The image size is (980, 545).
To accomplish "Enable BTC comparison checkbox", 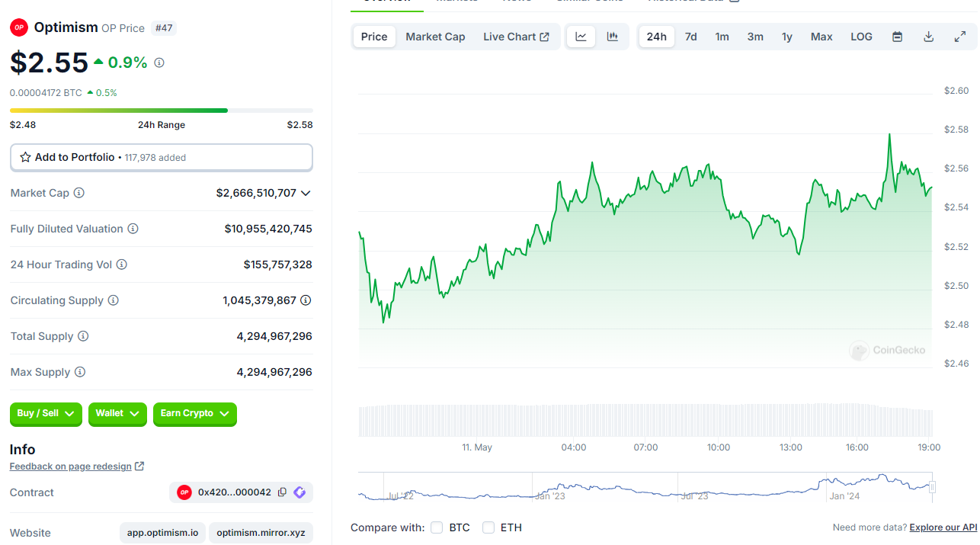I will coord(437,527).
